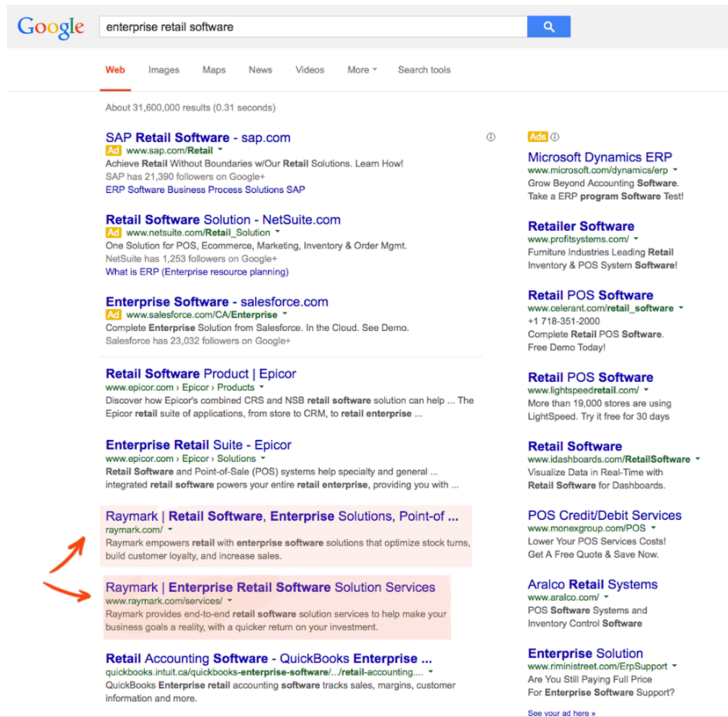Switch to the Maps tab
This screenshot has width=728, height=717.
[214, 70]
